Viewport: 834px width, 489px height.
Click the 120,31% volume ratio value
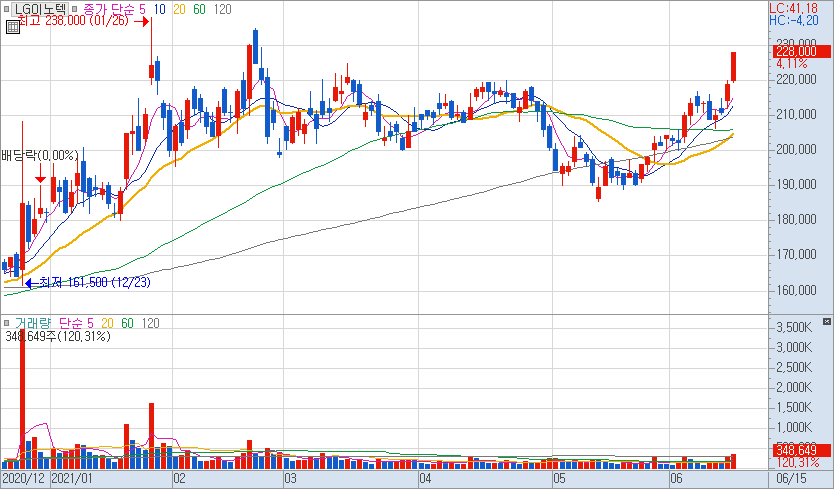pyautogui.click(x=798, y=463)
